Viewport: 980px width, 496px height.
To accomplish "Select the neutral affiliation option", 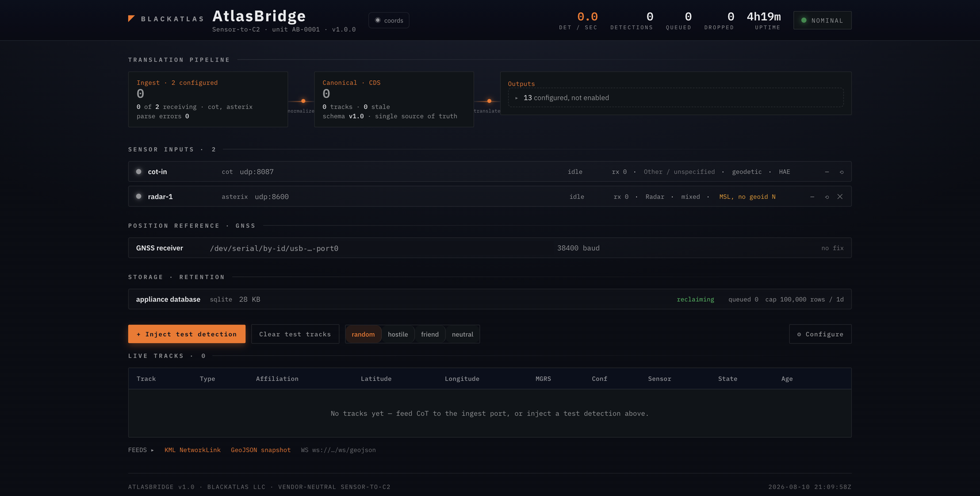I will (x=462, y=334).
